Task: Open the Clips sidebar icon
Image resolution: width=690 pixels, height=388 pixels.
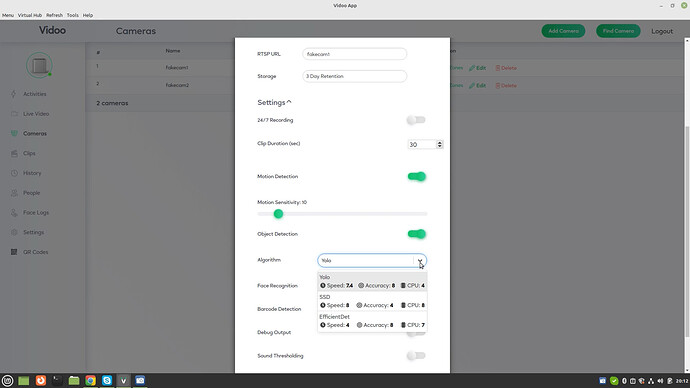Action: (14, 153)
